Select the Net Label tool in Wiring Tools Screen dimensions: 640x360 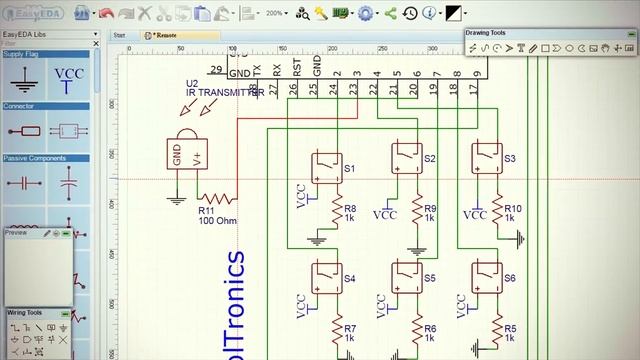51,328
